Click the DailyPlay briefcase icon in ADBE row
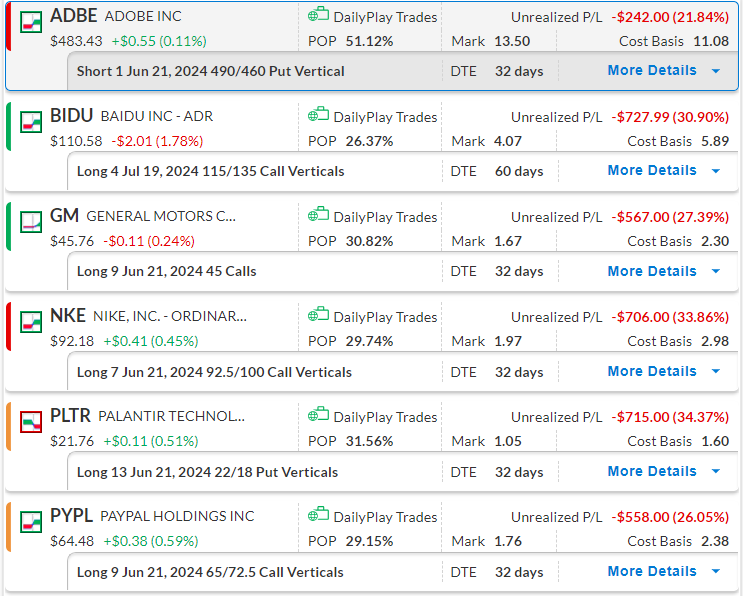Screen dimensions: 743x596 pyautogui.click(x=318, y=15)
